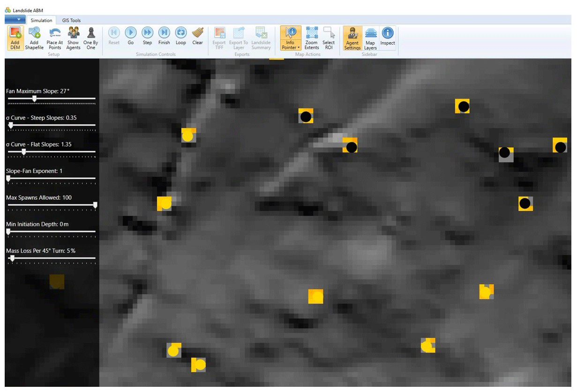Open the blue application menu dropdown

15,20
